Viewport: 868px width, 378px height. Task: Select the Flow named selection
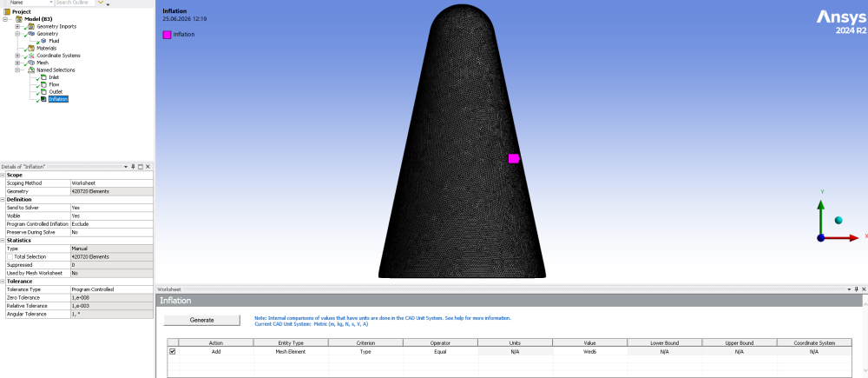tap(54, 84)
